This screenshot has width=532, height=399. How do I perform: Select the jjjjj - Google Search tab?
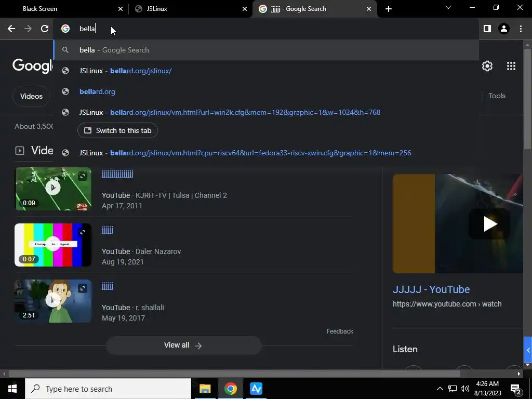[314, 9]
